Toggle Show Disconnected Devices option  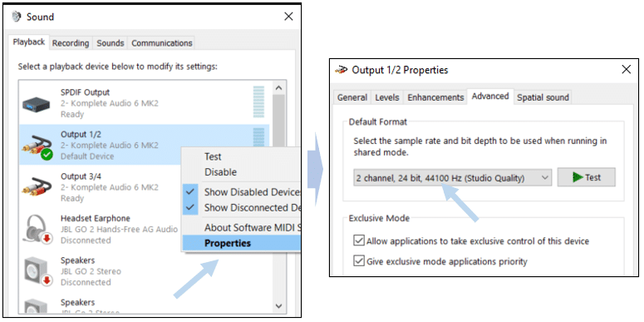(x=242, y=207)
